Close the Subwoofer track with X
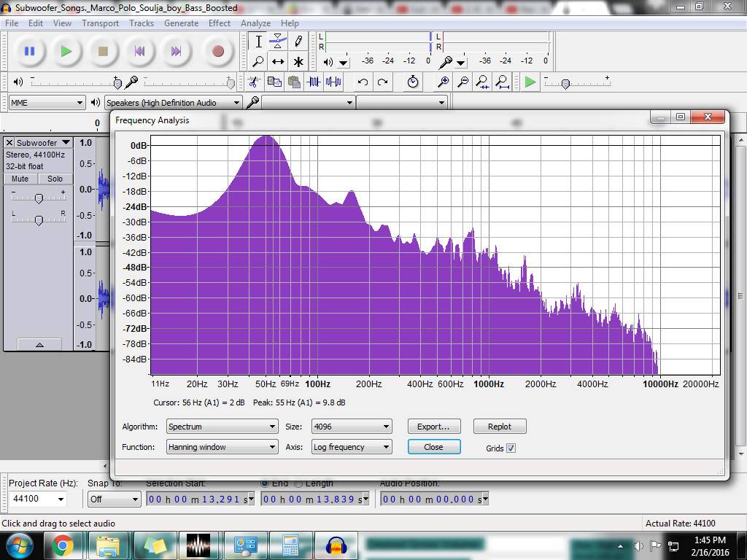This screenshot has width=747, height=560. (9, 142)
